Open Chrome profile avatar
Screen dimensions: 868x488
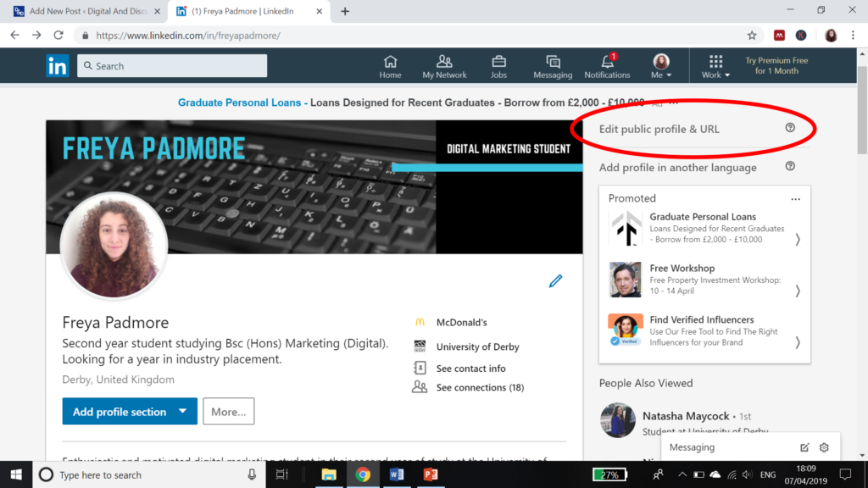pos(831,36)
